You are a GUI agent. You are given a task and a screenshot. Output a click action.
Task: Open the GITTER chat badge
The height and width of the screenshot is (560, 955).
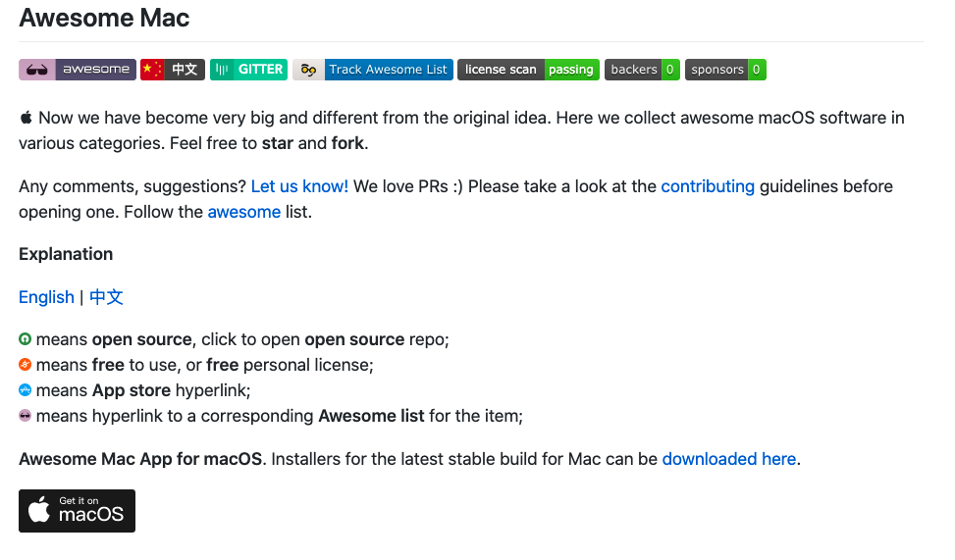(248, 70)
